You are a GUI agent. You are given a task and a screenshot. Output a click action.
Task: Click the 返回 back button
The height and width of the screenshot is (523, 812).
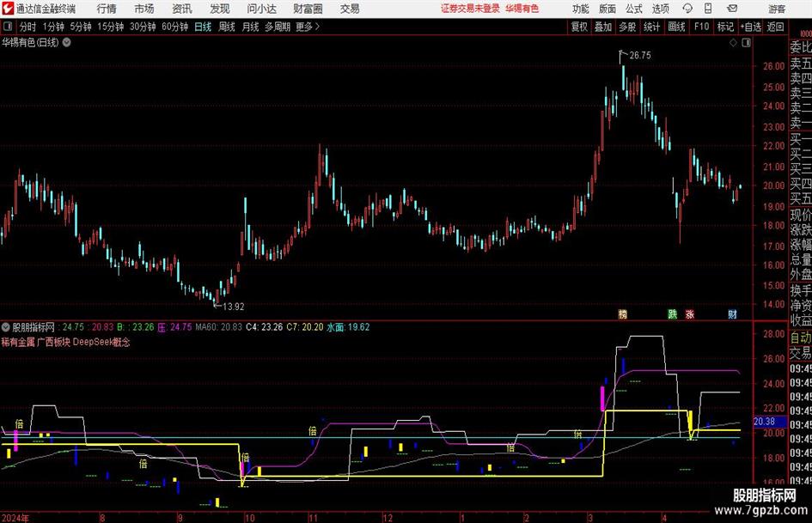pos(776,27)
